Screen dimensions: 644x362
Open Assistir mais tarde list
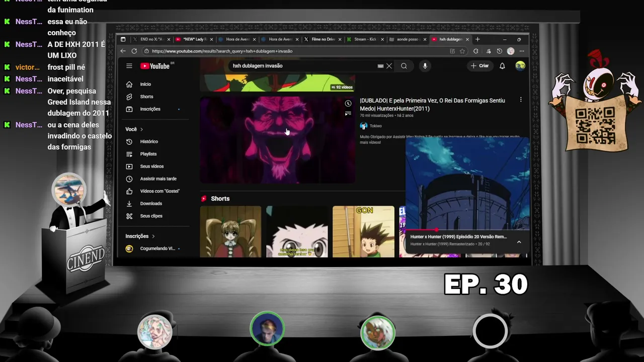coord(158,178)
